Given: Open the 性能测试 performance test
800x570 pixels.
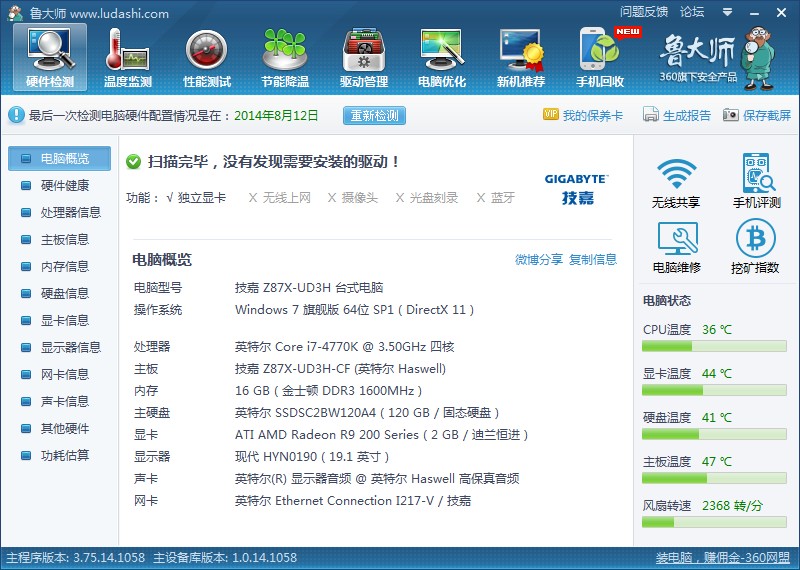Looking at the screenshot, I should click(207, 58).
